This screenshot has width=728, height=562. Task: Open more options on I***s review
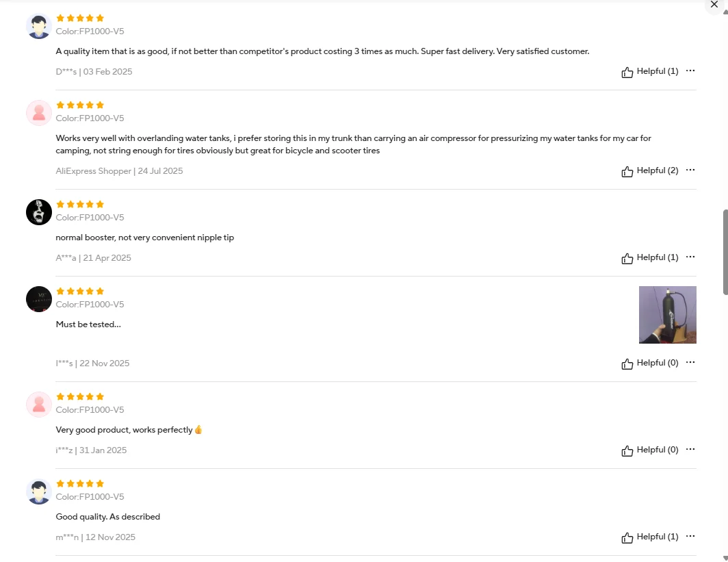click(690, 362)
